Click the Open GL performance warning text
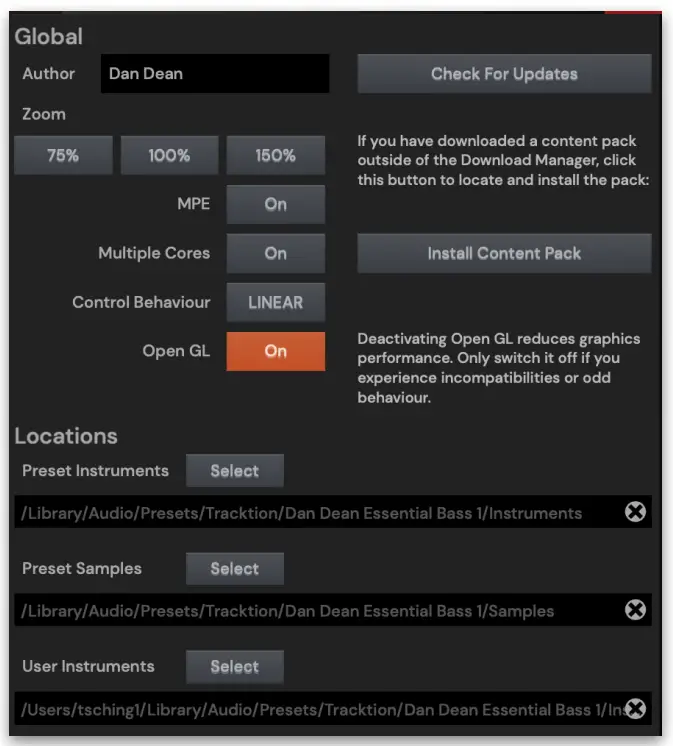The width and height of the screenshot is (673, 746). (x=498, y=368)
